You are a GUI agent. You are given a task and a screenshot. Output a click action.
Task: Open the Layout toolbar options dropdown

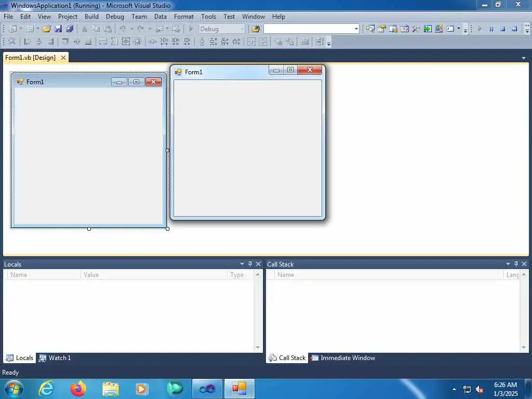point(329,42)
